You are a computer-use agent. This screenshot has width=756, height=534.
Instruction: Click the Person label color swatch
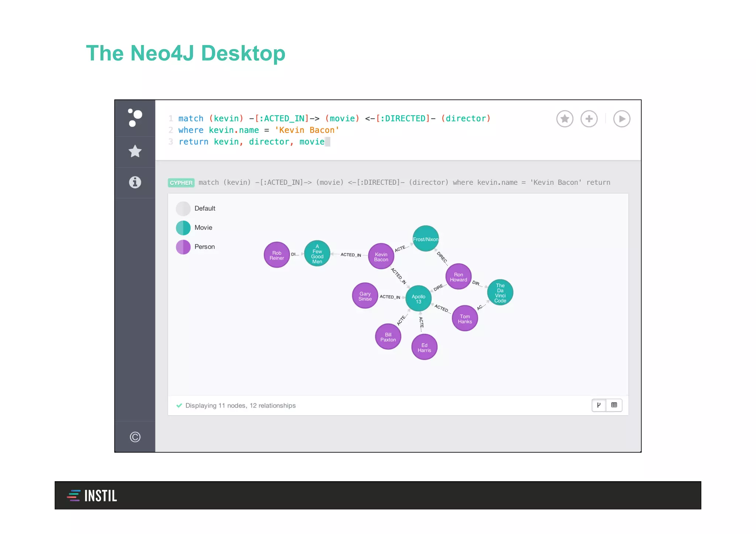coord(183,247)
